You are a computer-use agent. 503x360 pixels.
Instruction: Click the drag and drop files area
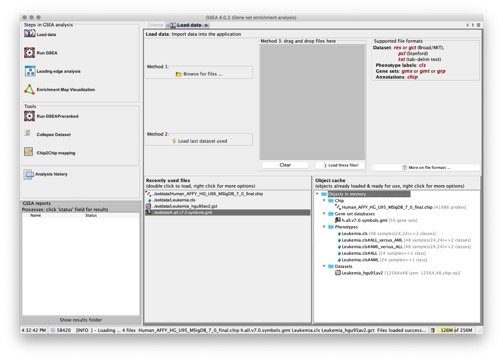click(312, 102)
